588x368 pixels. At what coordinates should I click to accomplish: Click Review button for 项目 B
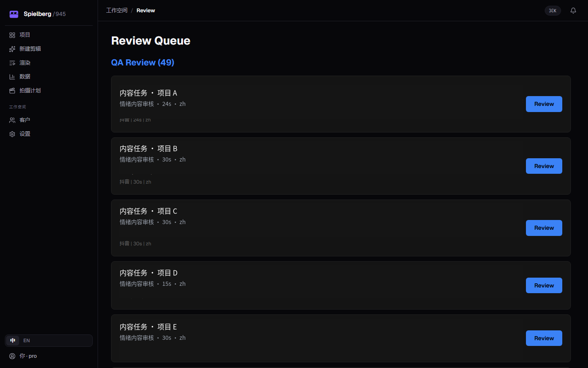[x=544, y=166]
